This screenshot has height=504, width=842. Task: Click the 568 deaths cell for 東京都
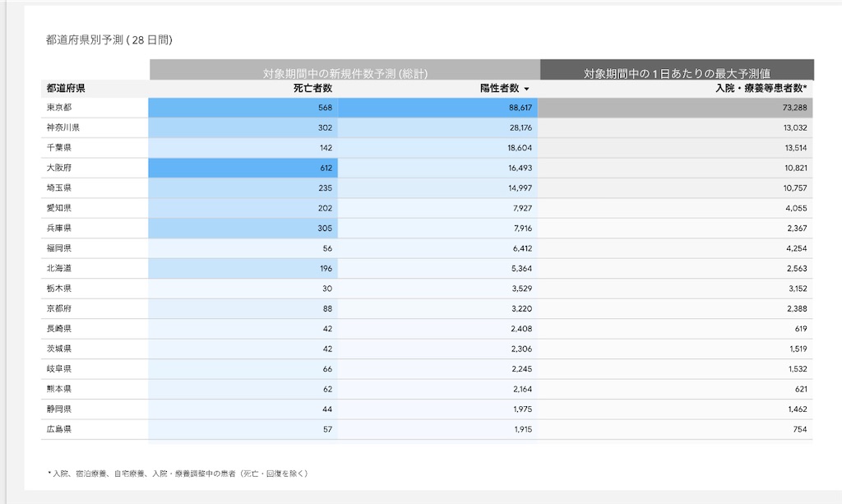(243, 108)
